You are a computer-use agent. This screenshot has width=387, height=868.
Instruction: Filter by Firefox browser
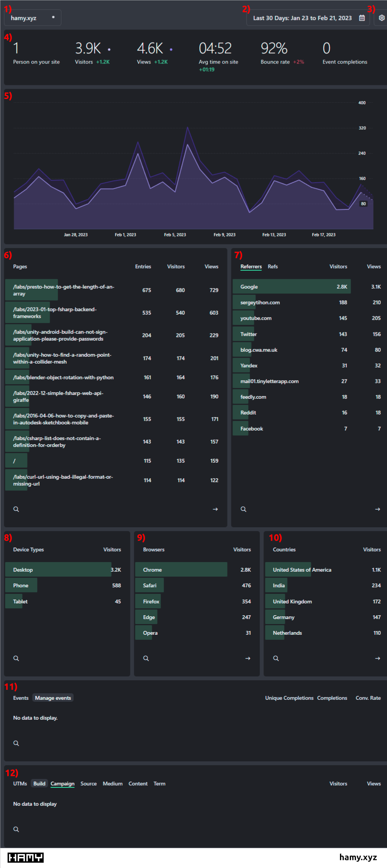pos(197,601)
